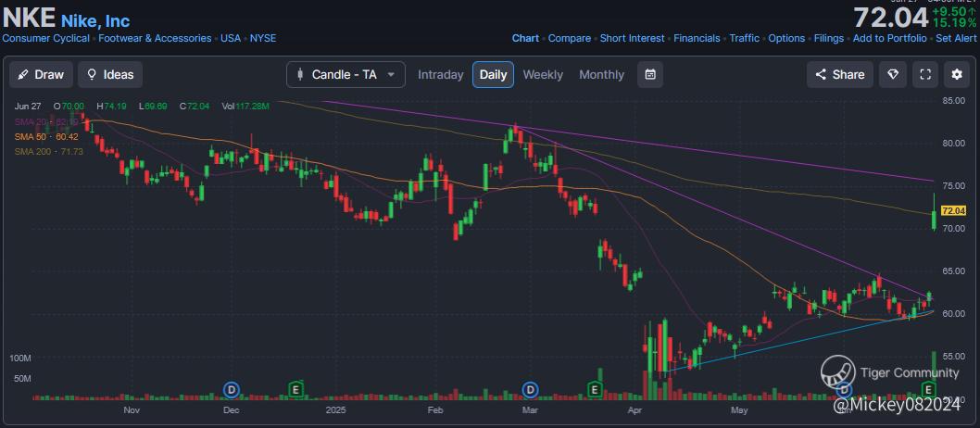Open the Consumer Cyclical sector link
The width and height of the screenshot is (980, 428).
pos(45,38)
